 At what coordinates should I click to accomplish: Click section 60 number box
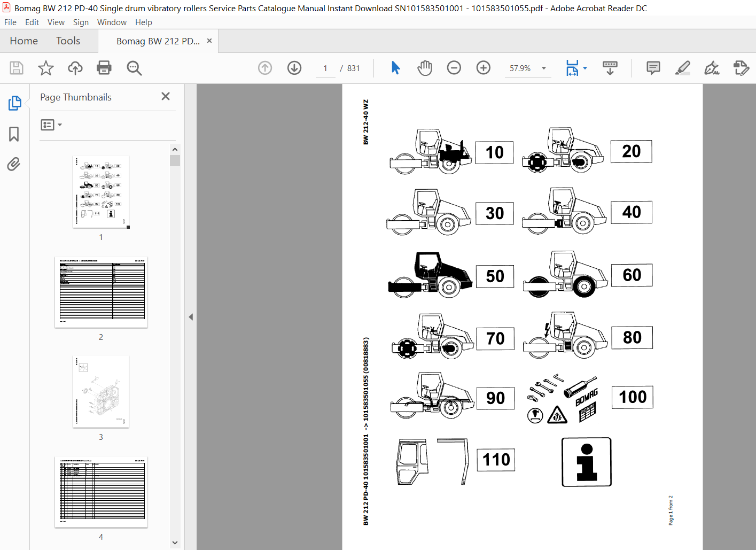632,275
